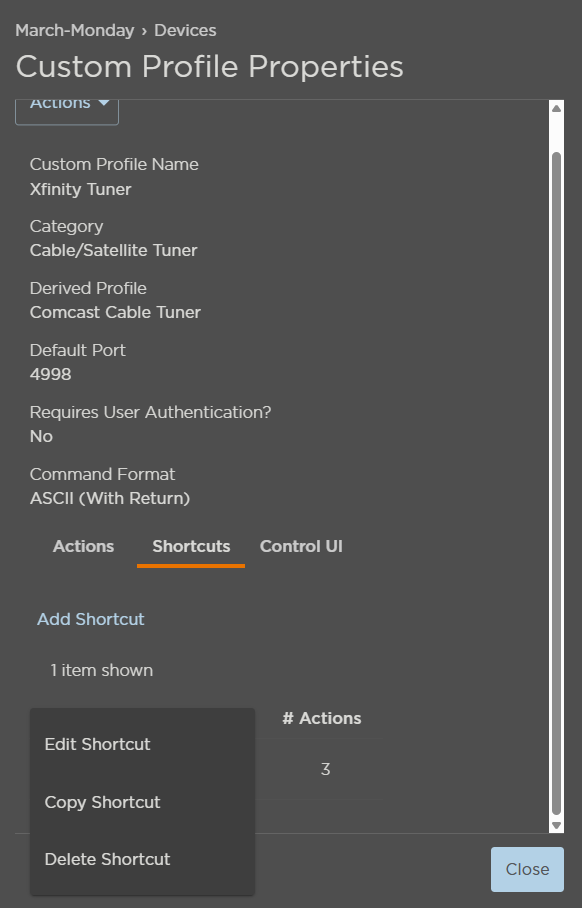Click the scrollbar down arrow
Image resolution: width=582 pixels, height=908 pixels.
coord(557,825)
